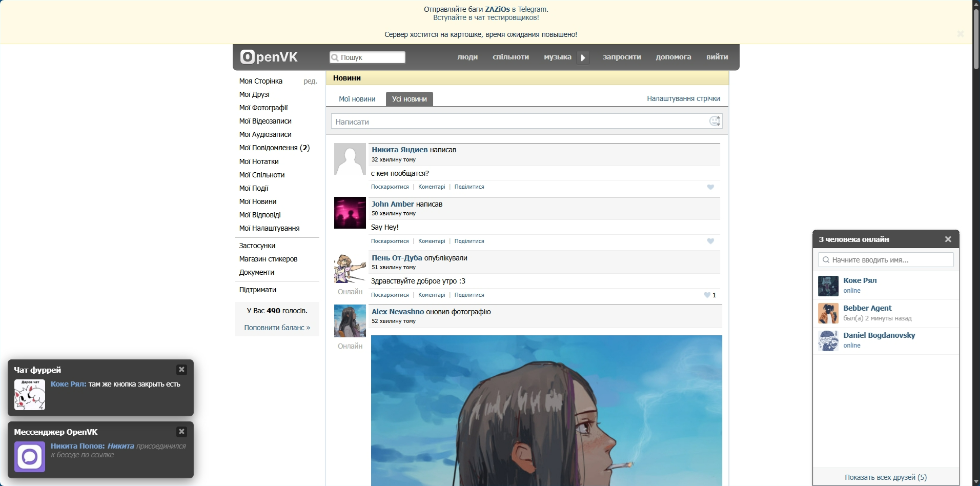Like John Amber's Say Hey post
The image size is (980, 486).
click(x=710, y=241)
